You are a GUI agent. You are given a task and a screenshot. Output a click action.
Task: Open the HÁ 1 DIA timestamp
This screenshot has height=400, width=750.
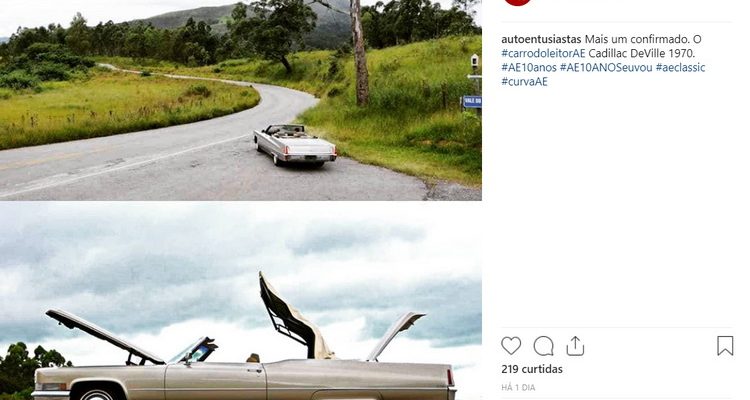click(518, 388)
